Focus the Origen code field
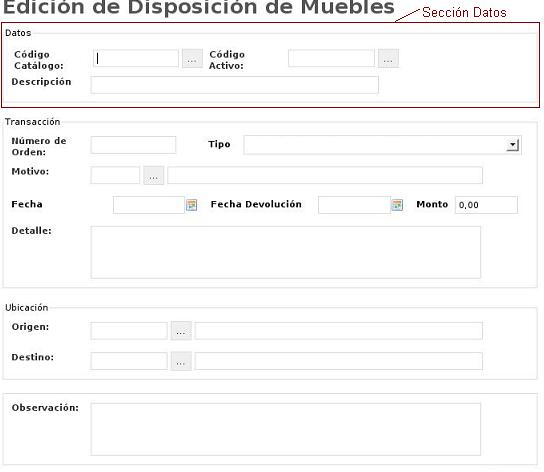 tap(129, 331)
